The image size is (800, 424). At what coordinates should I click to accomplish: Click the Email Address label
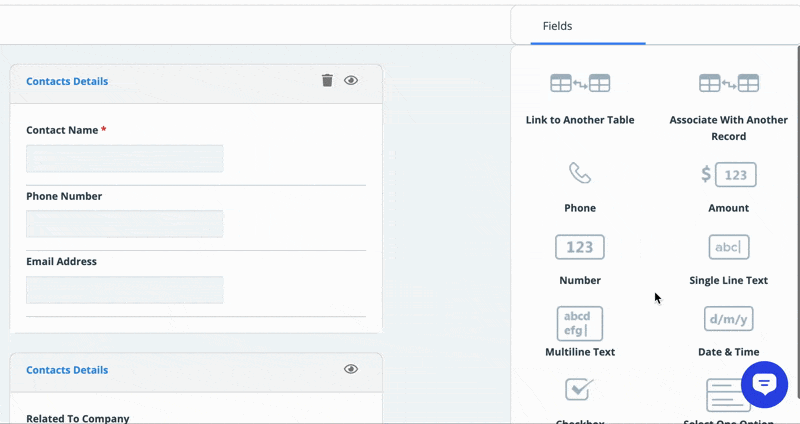[x=61, y=261]
